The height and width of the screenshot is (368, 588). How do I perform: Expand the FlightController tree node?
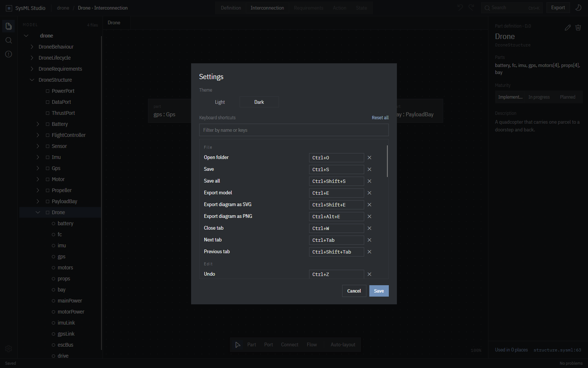tap(38, 135)
